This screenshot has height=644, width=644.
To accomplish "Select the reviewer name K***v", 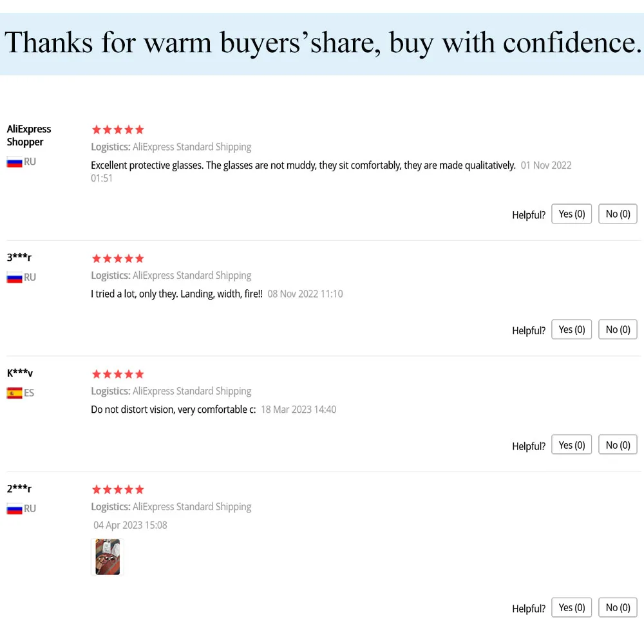I will click(x=20, y=373).
